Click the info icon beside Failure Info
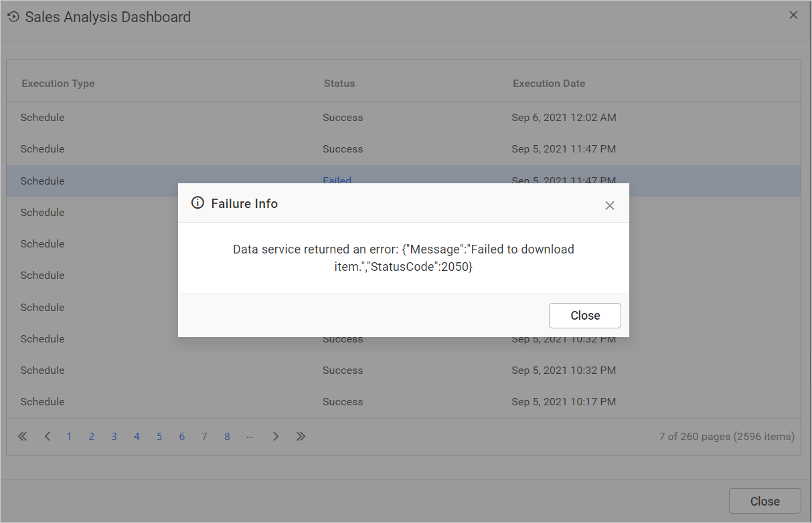The height and width of the screenshot is (523, 812). click(197, 203)
